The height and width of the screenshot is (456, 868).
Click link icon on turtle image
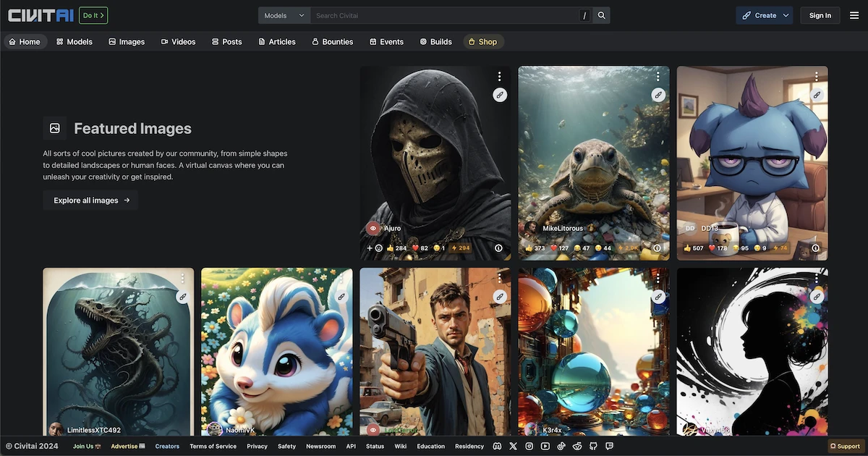click(658, 95)
